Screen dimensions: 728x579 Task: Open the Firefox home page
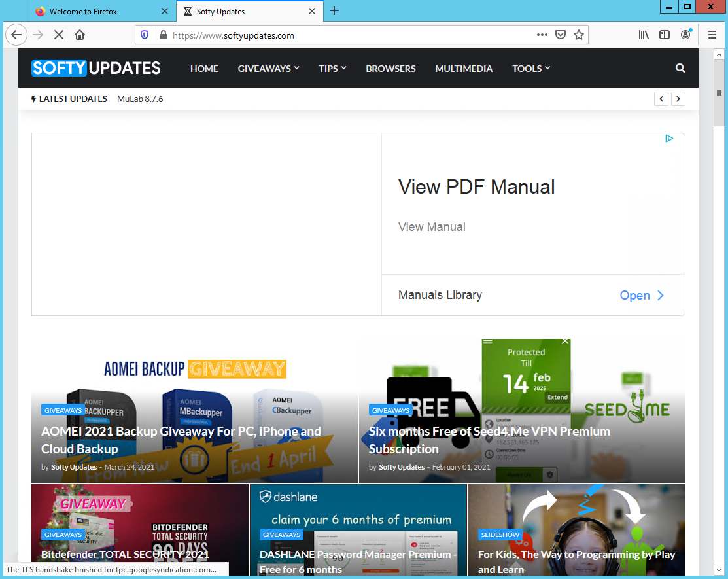tap(80, 35)
